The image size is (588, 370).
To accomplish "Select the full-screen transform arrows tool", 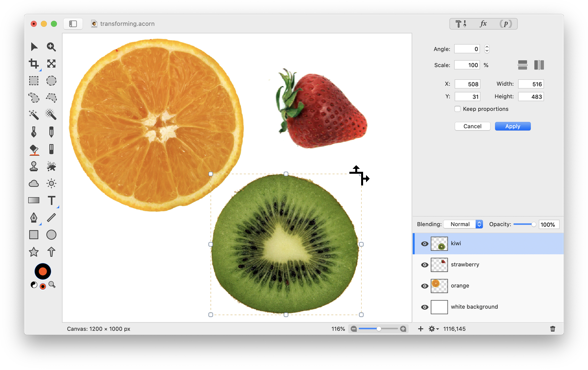I will coord(51,64).
